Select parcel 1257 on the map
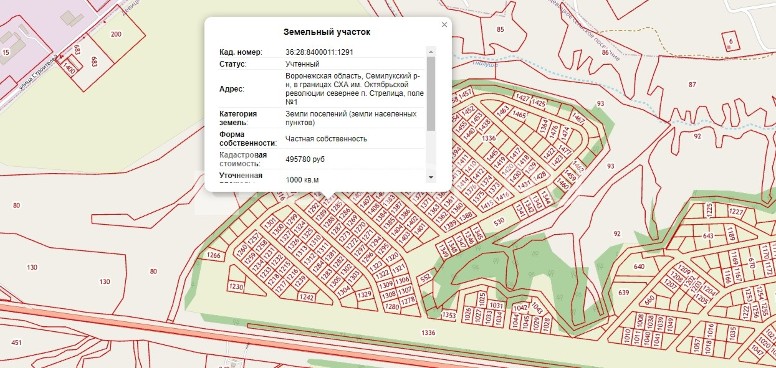The height and width of the screenshot is (368, 776). [x=253, y=239]
